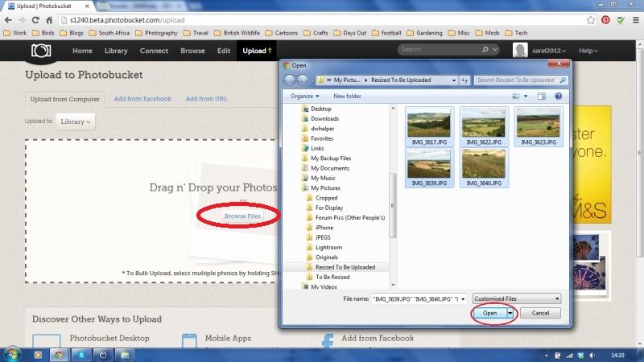Click the Open button in dialog
Screen dimensions: 644x362
pos(489,313)
